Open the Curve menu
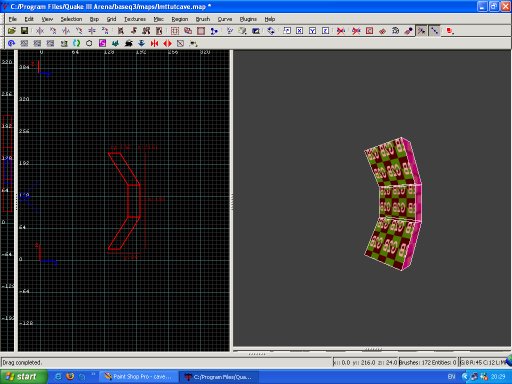 [225, 19]
